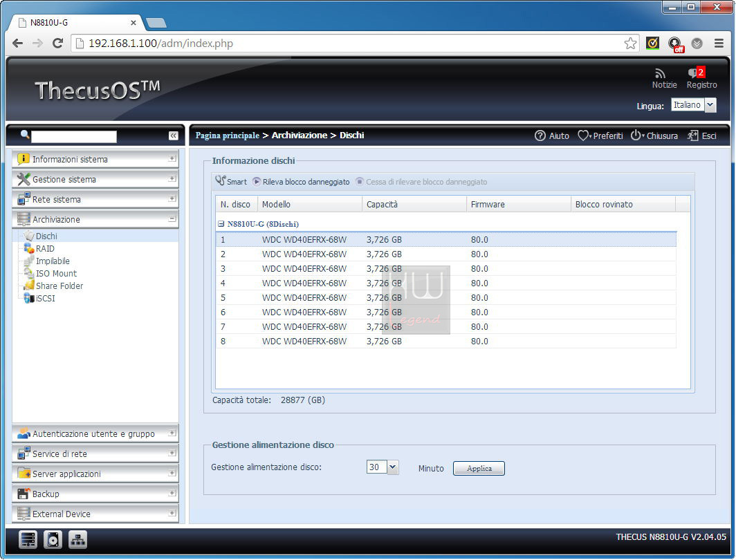Open the Notizie RSS feed icon

660,74
